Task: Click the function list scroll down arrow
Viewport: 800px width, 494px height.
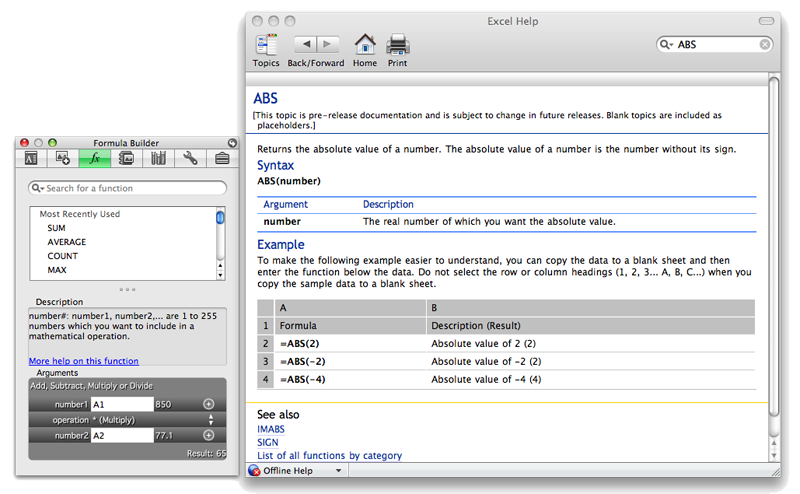Action: click(220, 275)
